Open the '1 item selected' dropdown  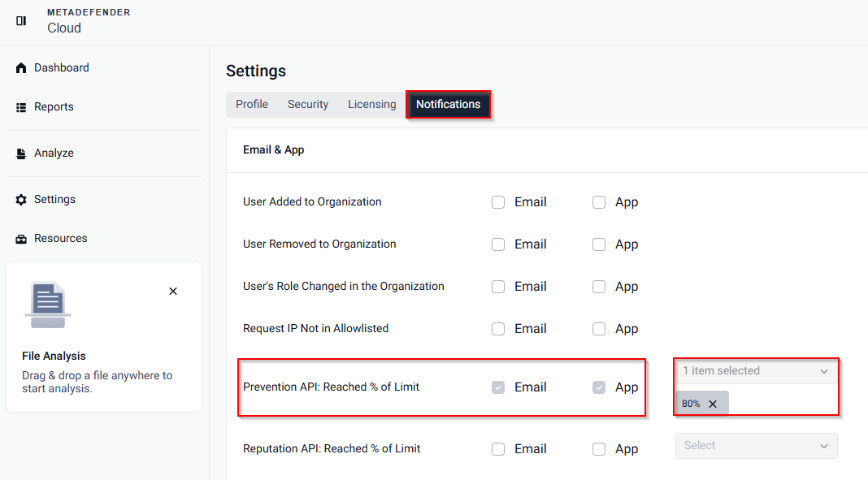(756, 371)
